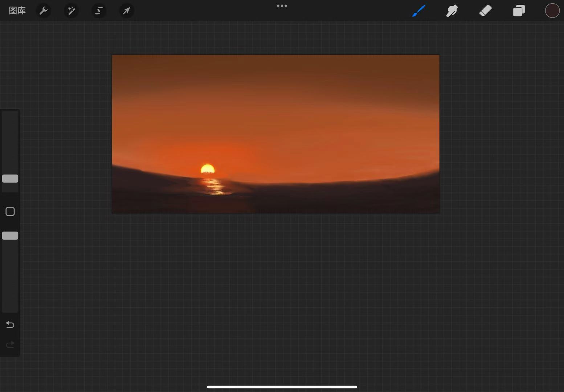Tap the redo arrow
The height and width of the screenshot is (392, 564).
(x=10, y=344)
